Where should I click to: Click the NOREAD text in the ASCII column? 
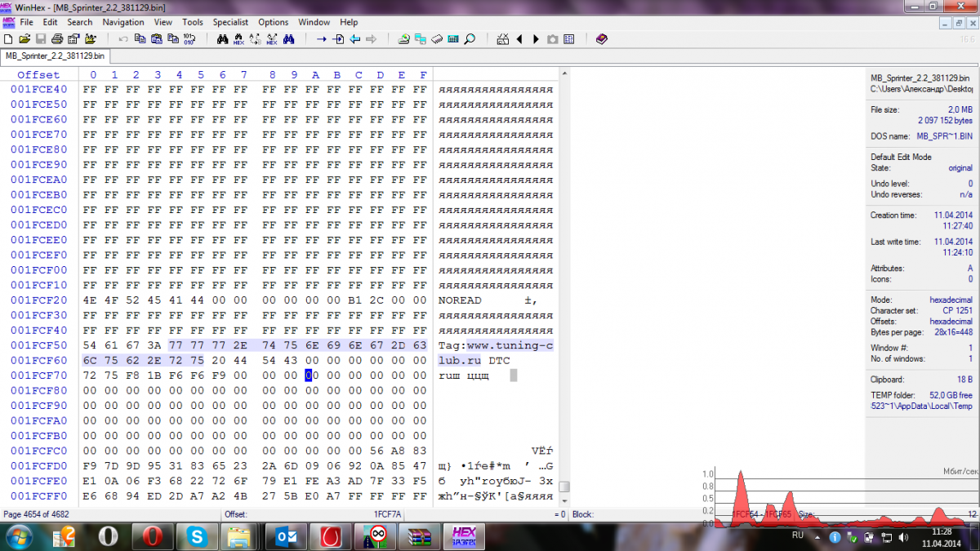461,300
